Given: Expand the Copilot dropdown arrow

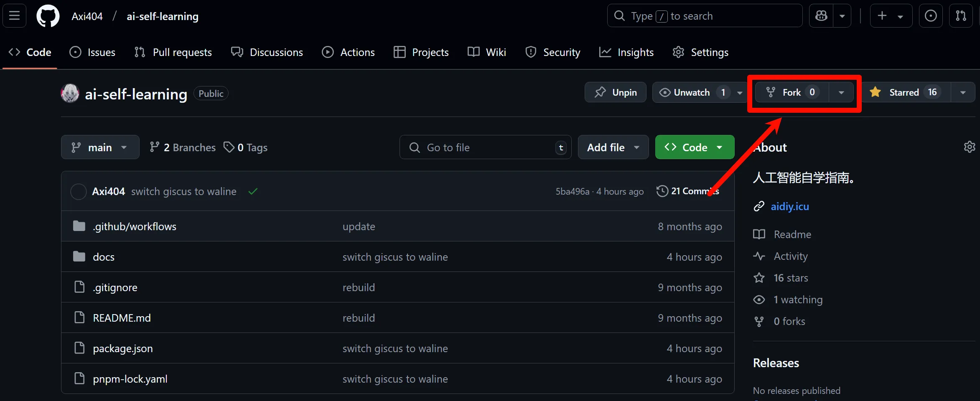Looking at the screenshot, I should click(842, 16).
